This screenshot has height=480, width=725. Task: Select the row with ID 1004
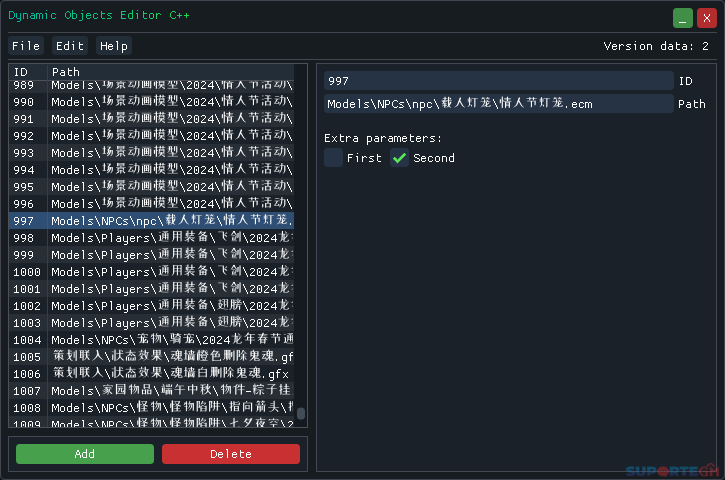151,340
